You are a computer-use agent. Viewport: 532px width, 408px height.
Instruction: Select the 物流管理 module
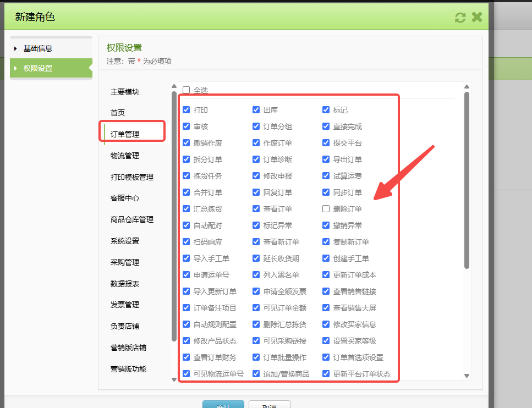tap(132, 156)
